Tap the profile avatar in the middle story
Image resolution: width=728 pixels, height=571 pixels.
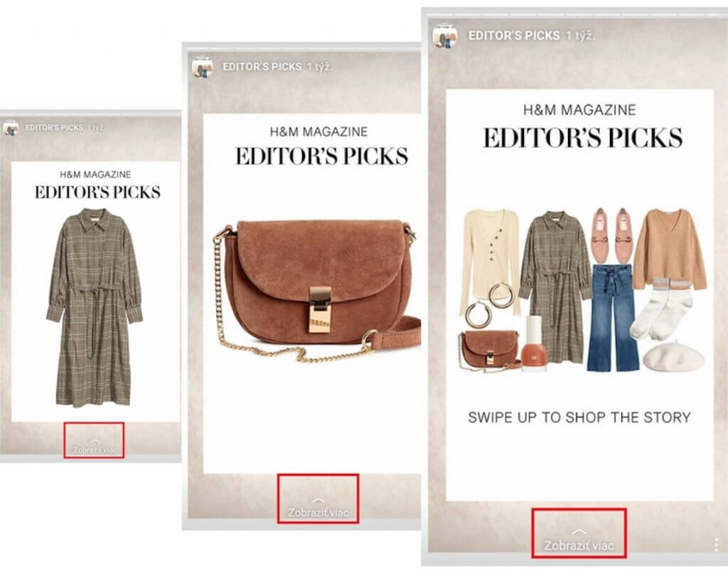(203, 68)
